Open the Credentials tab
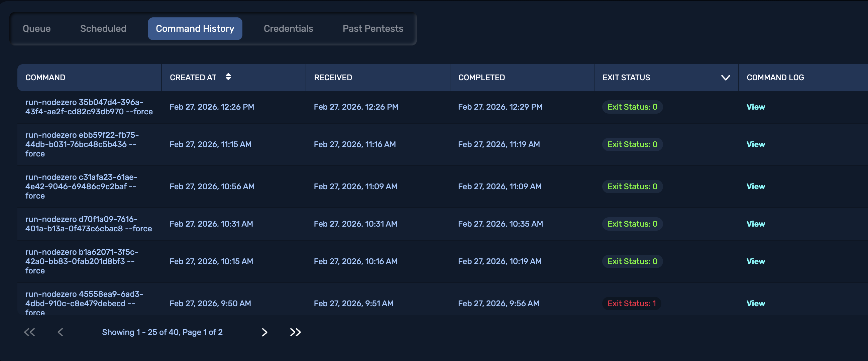Viewport: 868px width, 361px height. click(288, 29)
